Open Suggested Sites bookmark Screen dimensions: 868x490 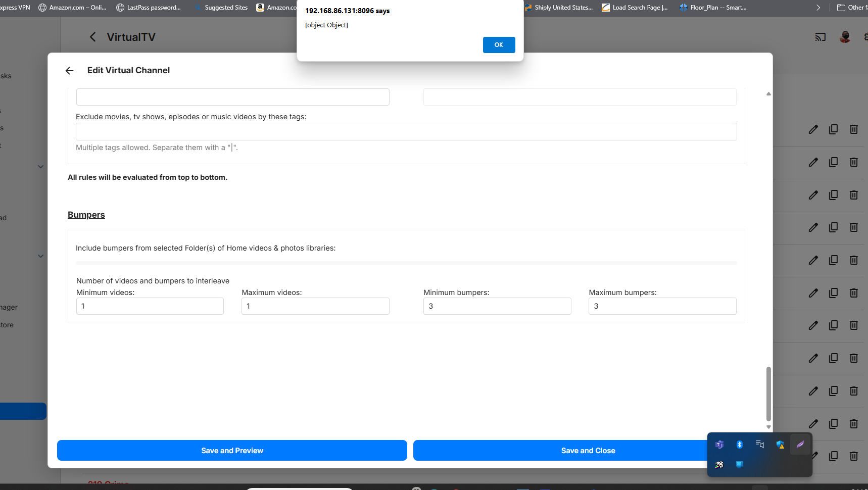(x=221, y=8)
